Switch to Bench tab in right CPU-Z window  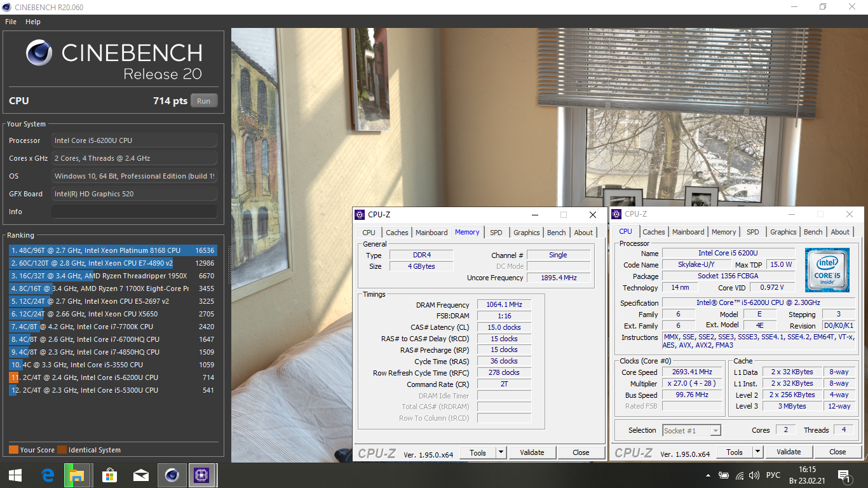813,232
